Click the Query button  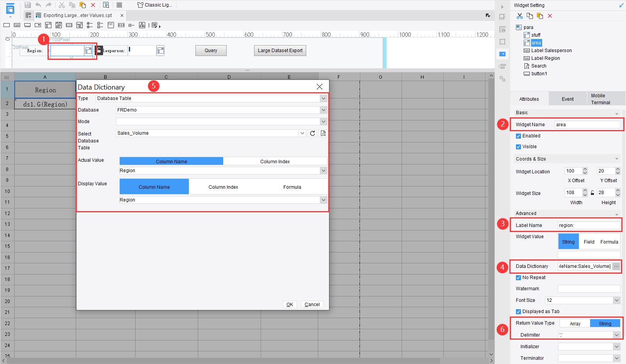[x=211, y=51]
